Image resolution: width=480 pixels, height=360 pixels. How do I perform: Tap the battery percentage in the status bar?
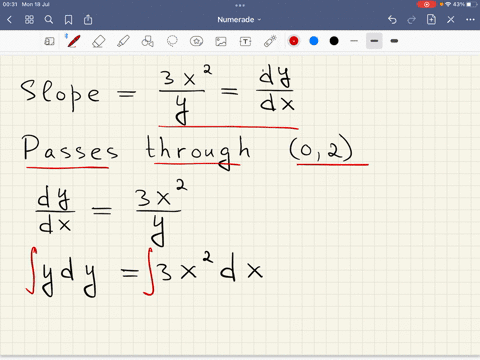tap(459, 4)
